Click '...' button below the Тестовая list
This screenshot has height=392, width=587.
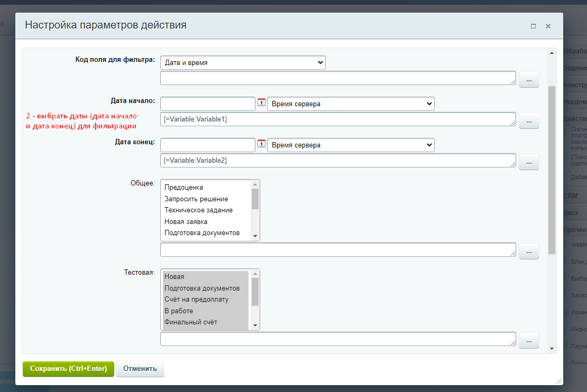(529, 341)
